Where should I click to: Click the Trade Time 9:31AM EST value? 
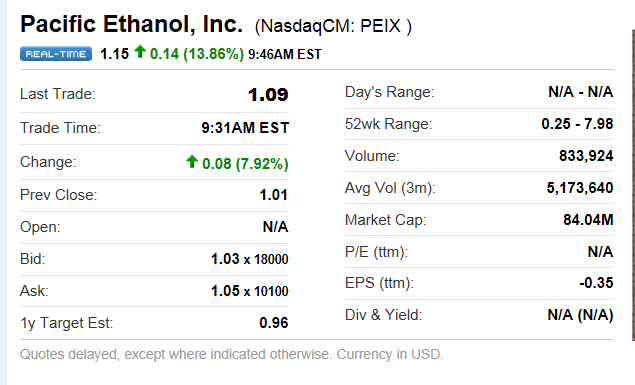(245, 128)
